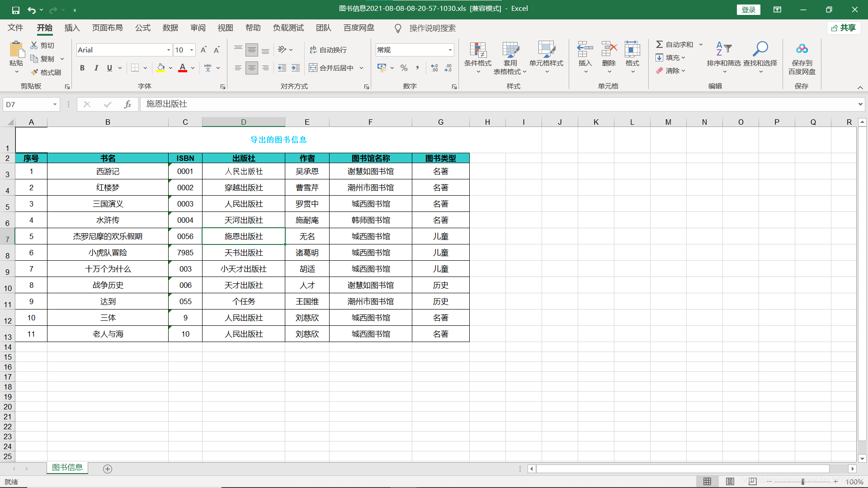This screenshot has width=868, height=488.
Task: Open the Arial font name dropdown
Action: pyautogui.click(x=168, y=50)
